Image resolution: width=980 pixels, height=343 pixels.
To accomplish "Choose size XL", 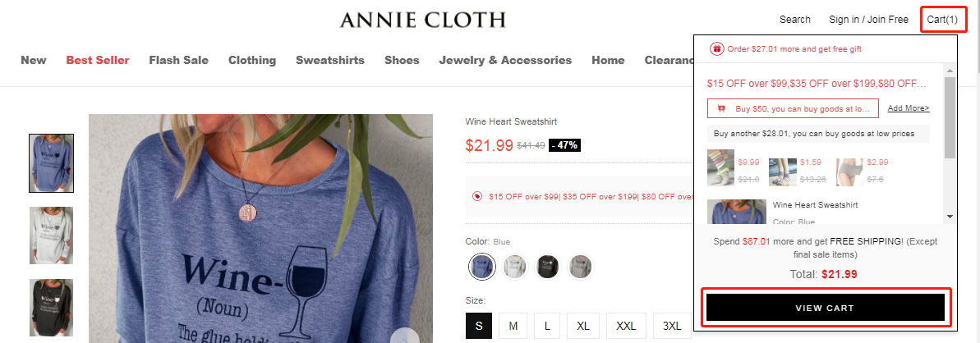I will [x=583, y=326].
